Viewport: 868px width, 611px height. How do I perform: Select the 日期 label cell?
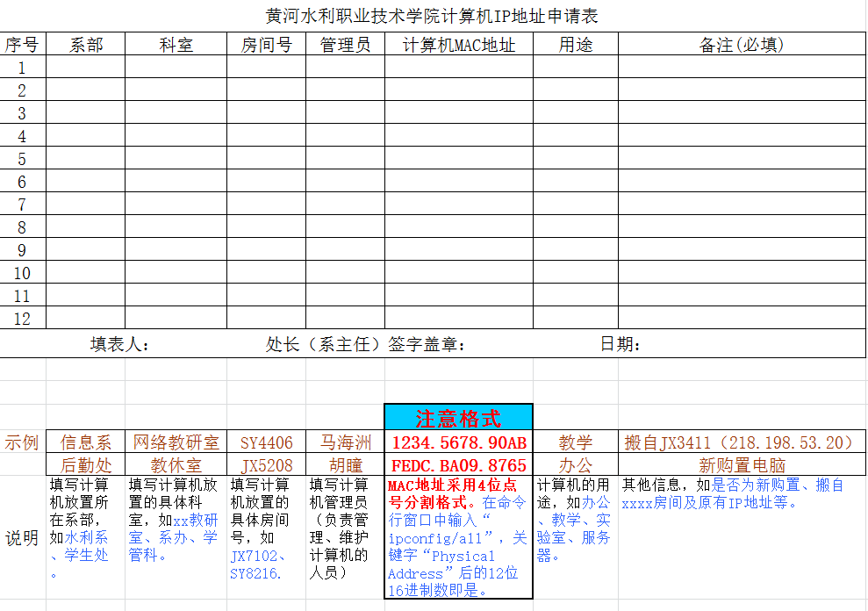(x=621, y=344)
